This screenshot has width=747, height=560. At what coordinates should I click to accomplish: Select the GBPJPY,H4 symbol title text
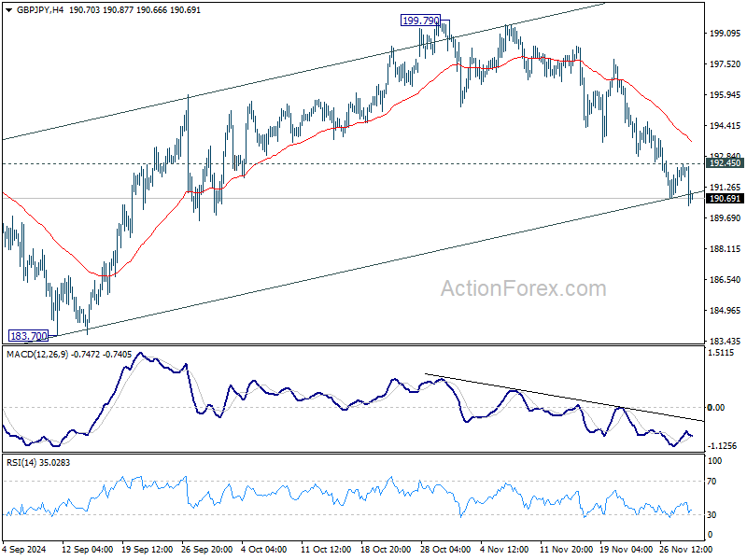tap(40, 10)
